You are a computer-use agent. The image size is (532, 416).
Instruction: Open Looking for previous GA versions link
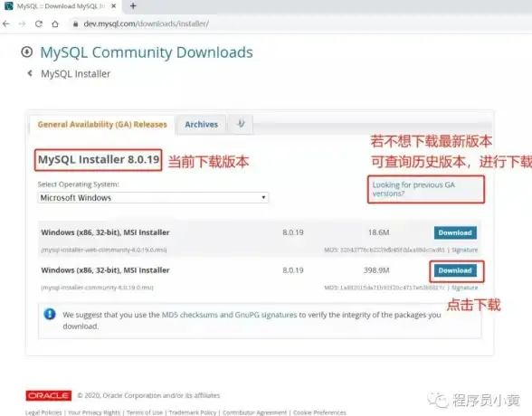click(413, 189)
